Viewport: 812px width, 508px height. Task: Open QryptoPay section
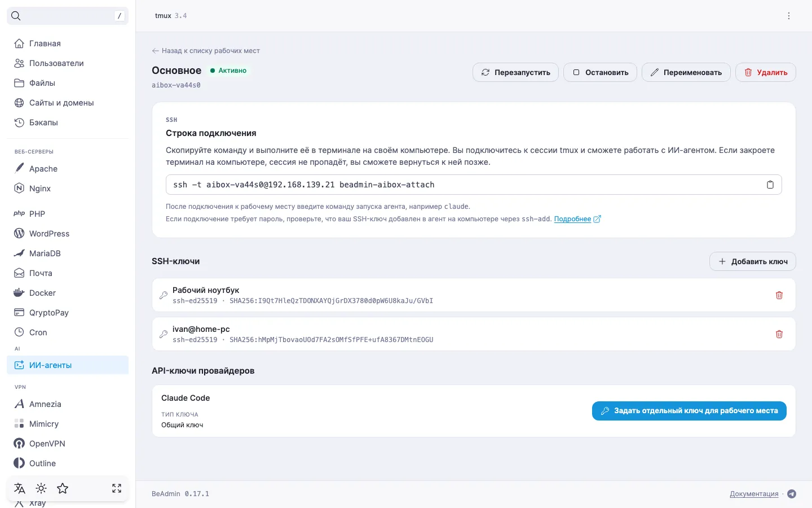pyautogui.click(x=68, y=313)
